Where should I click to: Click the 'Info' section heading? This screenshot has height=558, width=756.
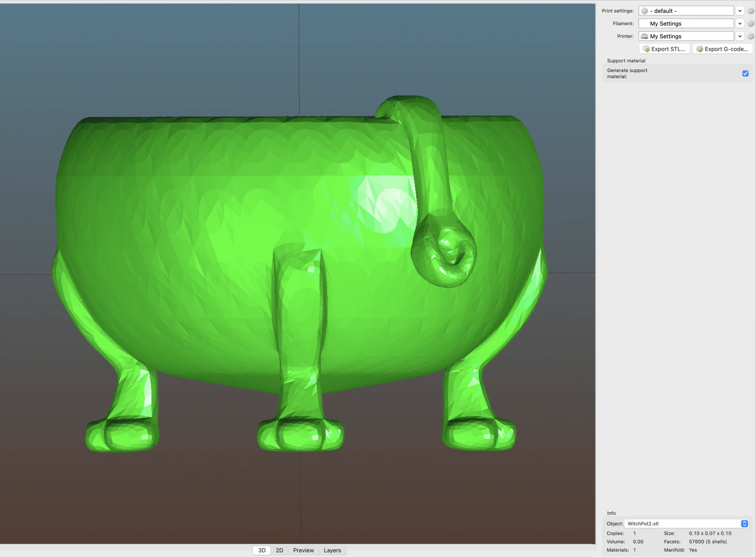point(611,513)
